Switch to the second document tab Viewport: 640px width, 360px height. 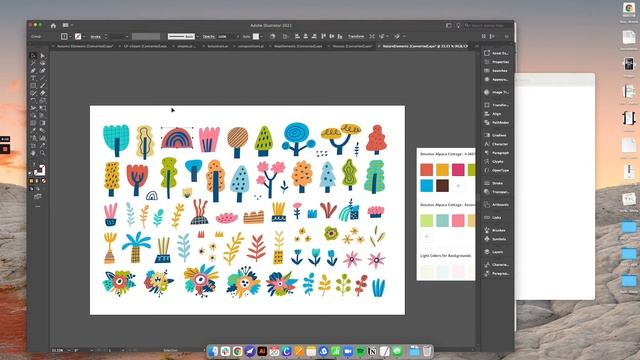[x=145, y=47]
